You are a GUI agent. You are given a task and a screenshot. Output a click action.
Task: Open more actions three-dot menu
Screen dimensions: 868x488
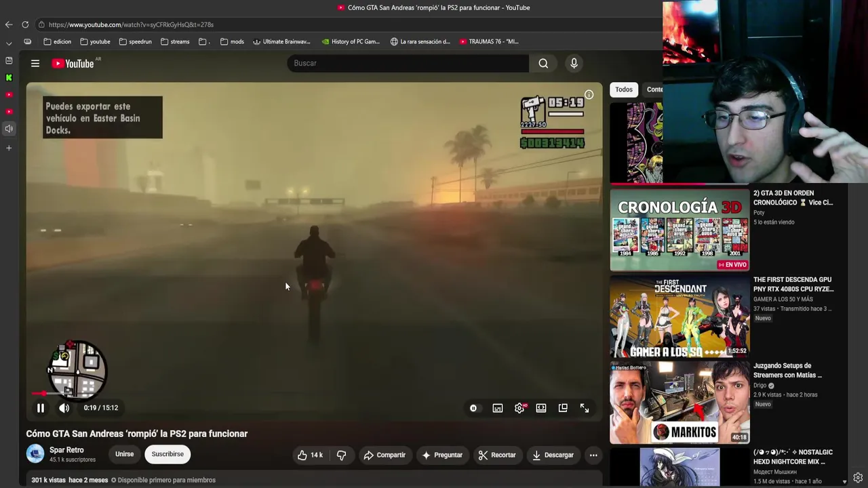pyautogui.click(x=593, y=455)
